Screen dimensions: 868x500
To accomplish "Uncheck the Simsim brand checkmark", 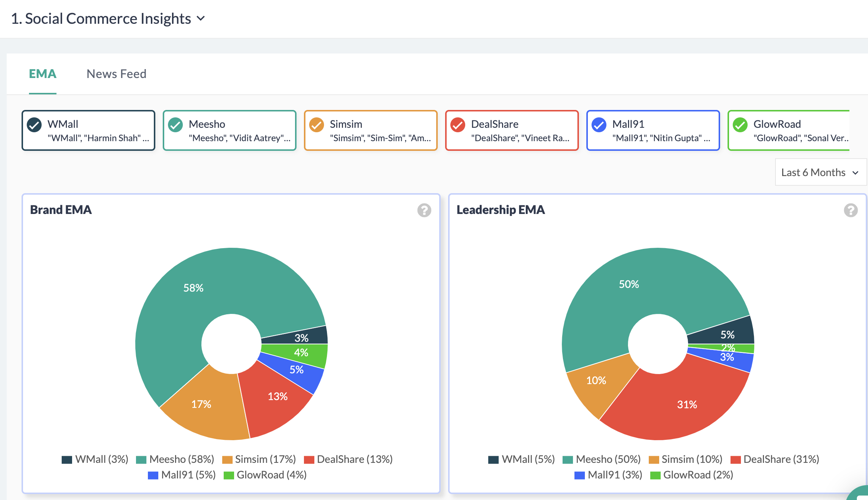I will (x=317, y=125).
